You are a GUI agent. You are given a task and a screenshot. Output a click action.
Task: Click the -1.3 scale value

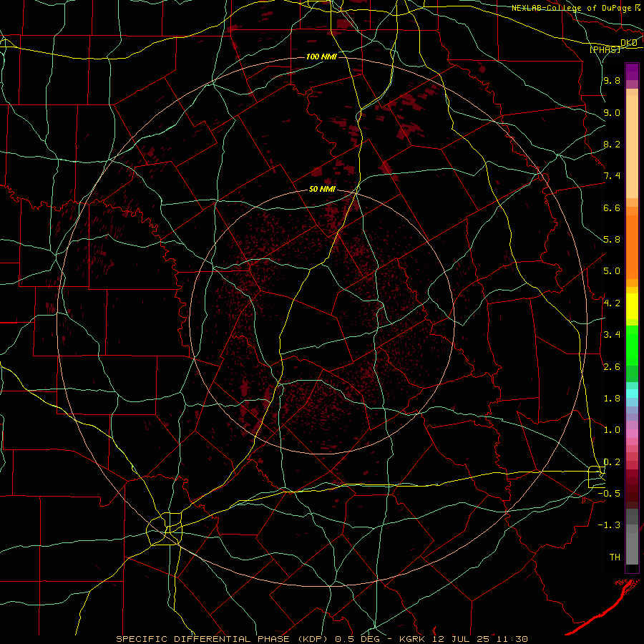pos(609,525)
